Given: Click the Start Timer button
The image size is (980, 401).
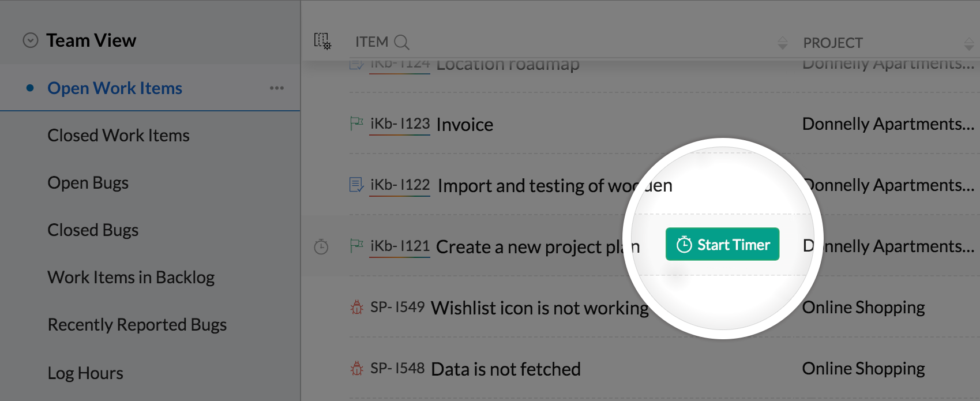Looking at the screenshot, I should (722, 244).
